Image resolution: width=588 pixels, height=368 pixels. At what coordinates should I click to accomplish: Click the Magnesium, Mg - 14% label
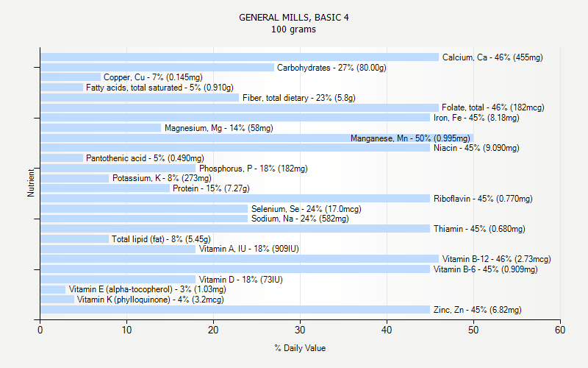point(218,128)
